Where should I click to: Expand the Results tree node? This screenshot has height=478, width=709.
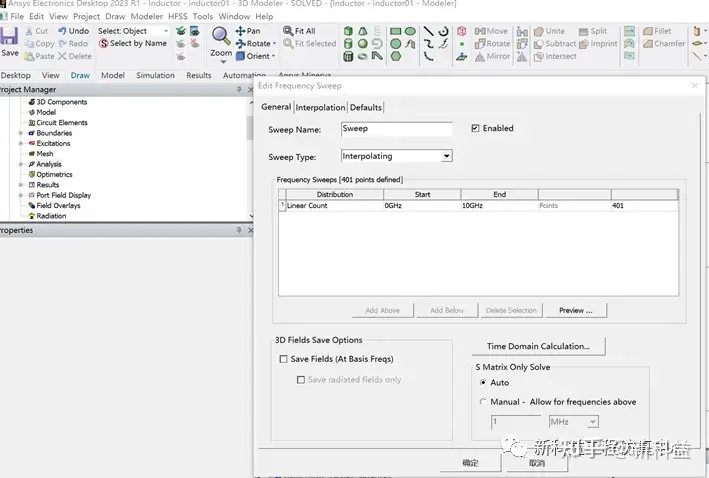(x=20, y=185)
